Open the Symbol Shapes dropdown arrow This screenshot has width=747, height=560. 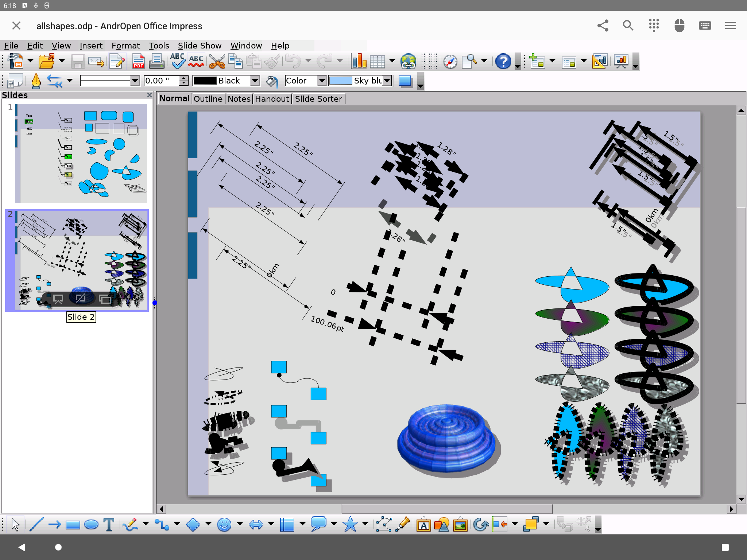coord(240,524)
